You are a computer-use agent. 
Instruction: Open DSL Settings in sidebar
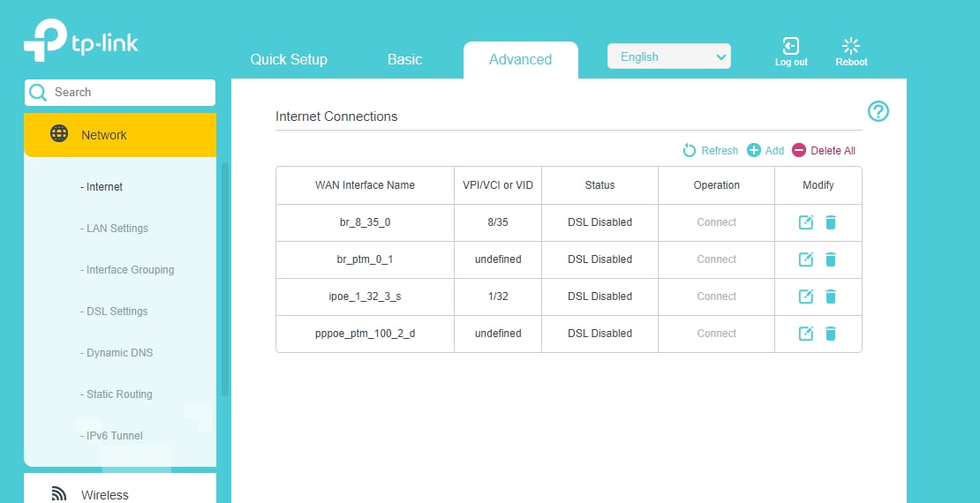114,312
